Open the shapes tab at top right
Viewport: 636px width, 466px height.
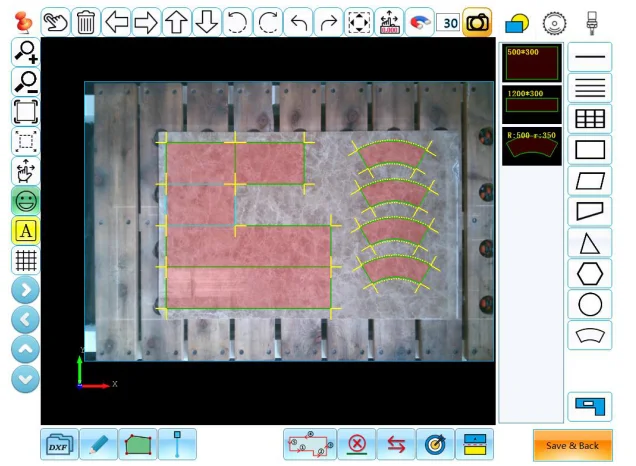tap(516, 23)
